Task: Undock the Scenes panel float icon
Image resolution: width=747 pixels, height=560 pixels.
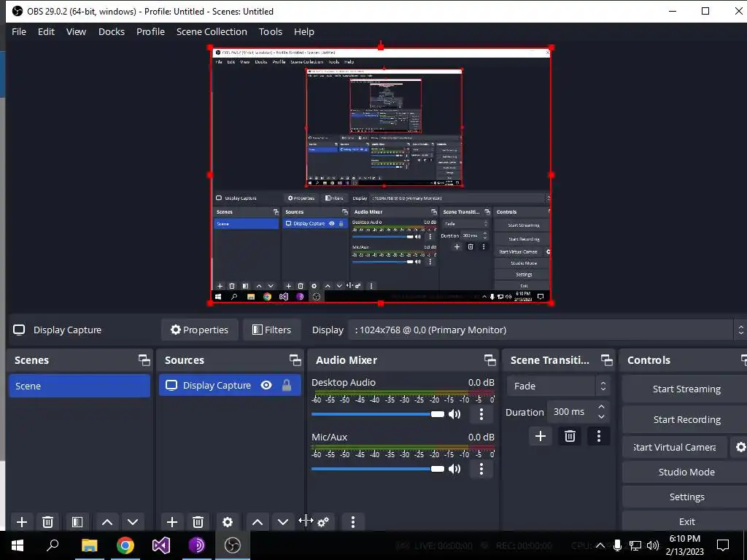Action: click(x=144, y=360)
